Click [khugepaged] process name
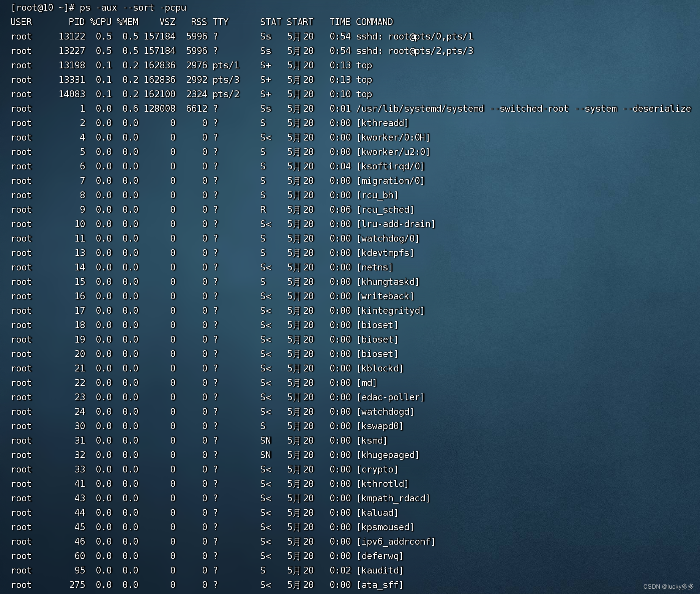The width and height of the screenshot is (700, 594). pos(388,455)
